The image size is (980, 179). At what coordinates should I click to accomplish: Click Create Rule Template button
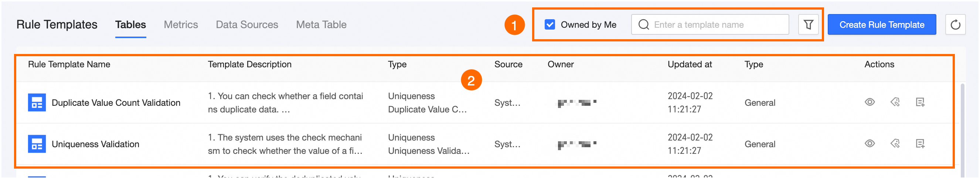pos(881,25)
